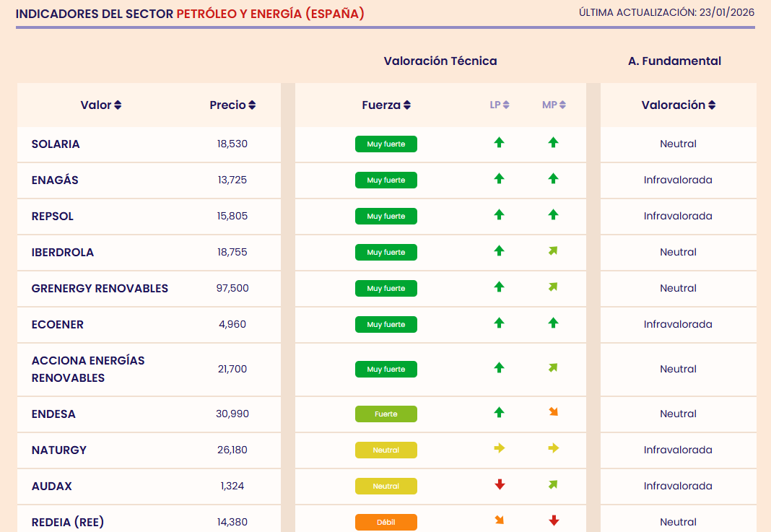The height and width of the screenshot is (532, 771).
Task: Open ECOENER stock page
Action: point(58,325)
